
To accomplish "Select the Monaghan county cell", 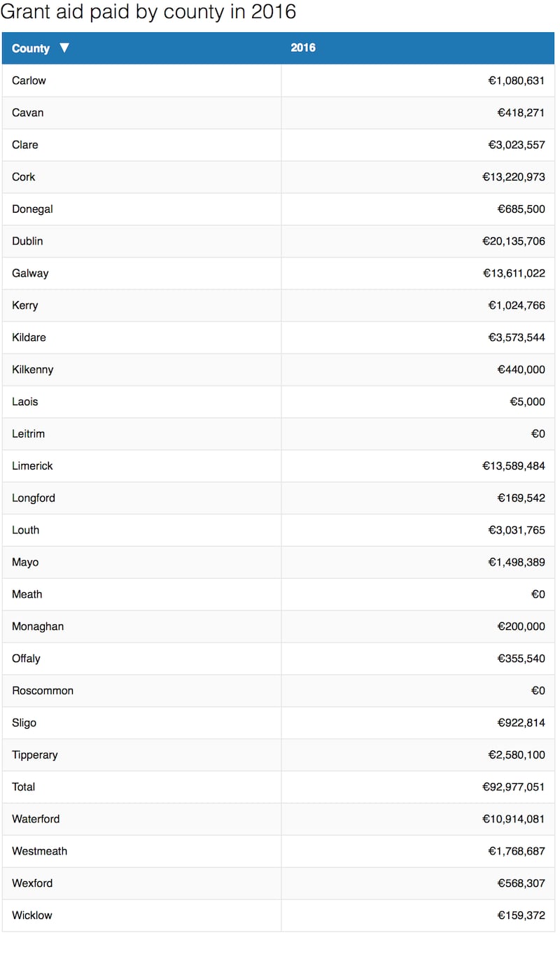I will 38,626.
